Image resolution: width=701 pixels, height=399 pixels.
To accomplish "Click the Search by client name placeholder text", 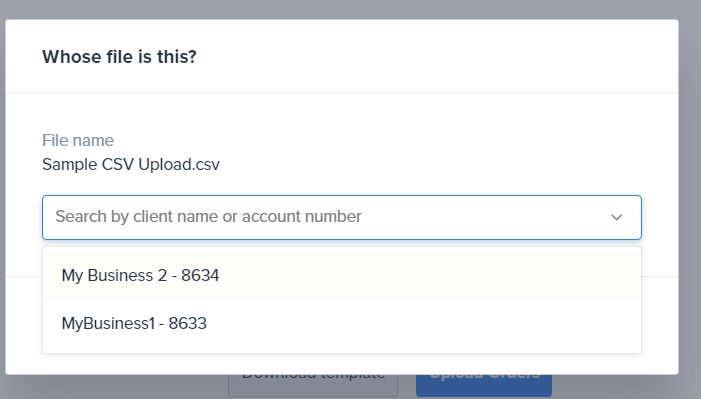I will (x=208, y=216).
